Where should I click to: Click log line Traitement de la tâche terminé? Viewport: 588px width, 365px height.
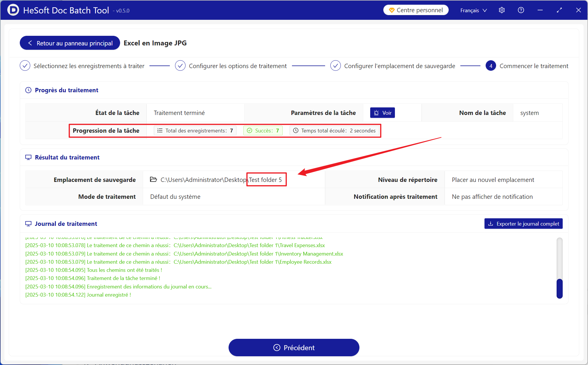click(x=93, y=278)
